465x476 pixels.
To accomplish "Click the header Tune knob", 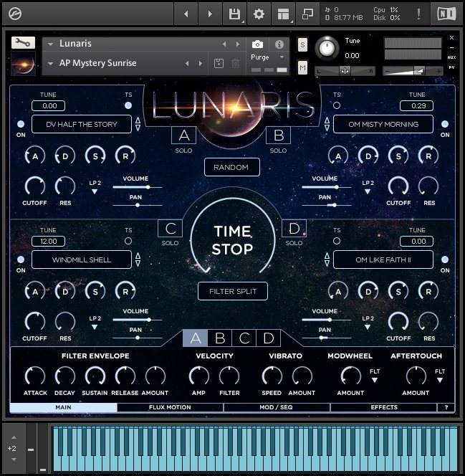I will [327, 48].
